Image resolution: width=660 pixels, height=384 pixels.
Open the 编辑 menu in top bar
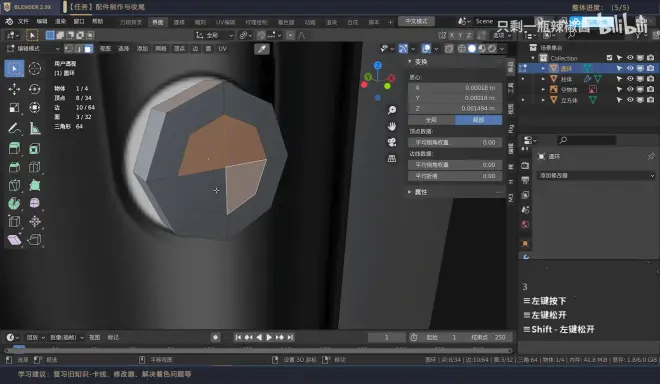tap(42, 21)
